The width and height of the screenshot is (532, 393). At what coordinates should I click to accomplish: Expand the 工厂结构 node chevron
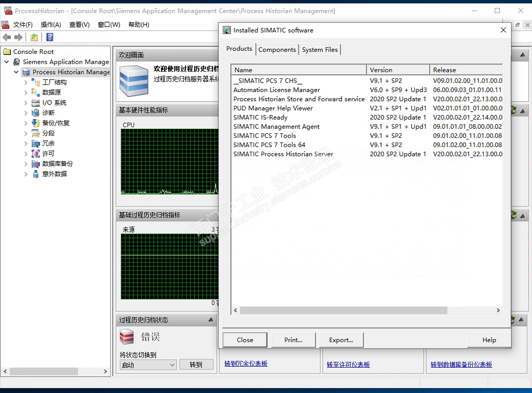[x=26, y=83]
